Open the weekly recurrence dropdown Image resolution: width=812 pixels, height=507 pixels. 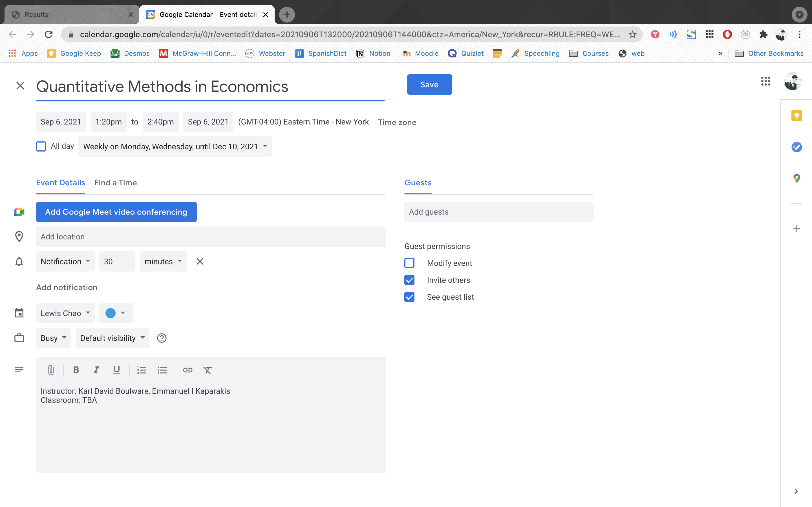coord(175,146)
